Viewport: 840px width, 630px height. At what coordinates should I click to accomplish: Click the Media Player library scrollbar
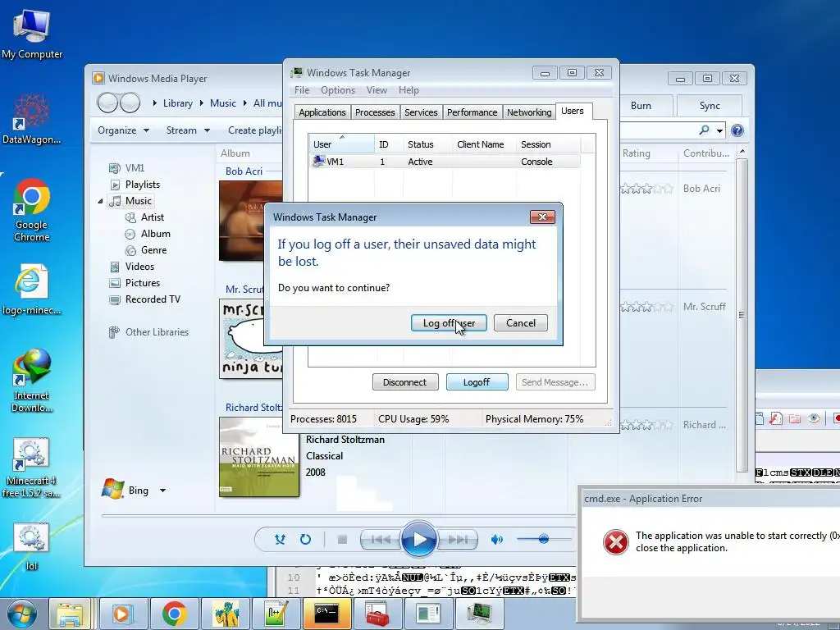coord(742,315)
